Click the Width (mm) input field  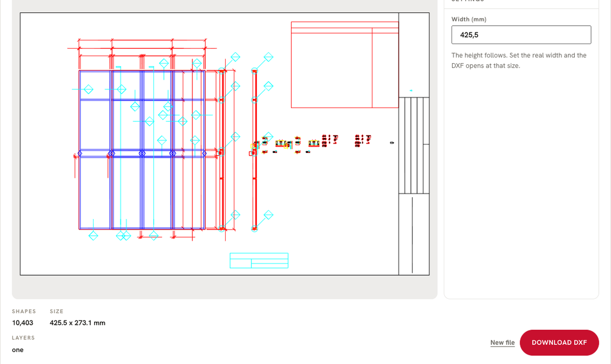(x=521, y=35)
